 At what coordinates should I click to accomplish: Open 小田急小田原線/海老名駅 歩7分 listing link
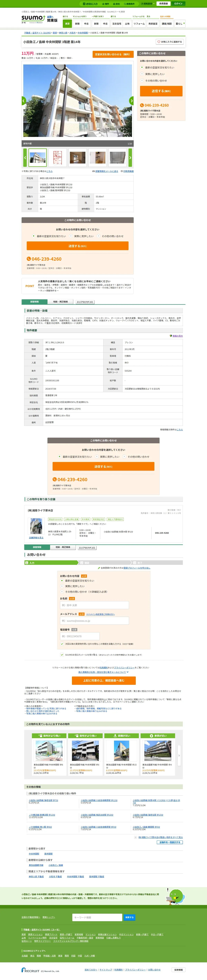43,800
